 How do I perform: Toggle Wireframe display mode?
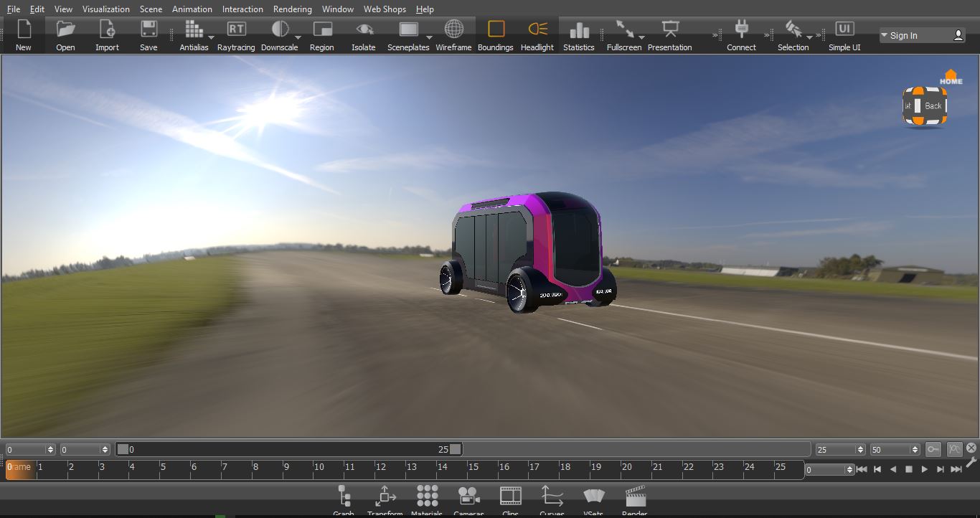[x=453, y=29]
